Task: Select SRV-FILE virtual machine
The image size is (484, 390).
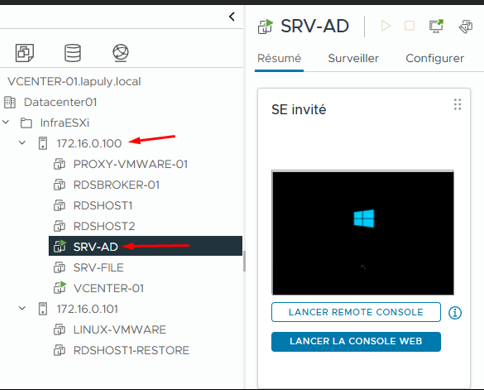Action: click(98, 267)
